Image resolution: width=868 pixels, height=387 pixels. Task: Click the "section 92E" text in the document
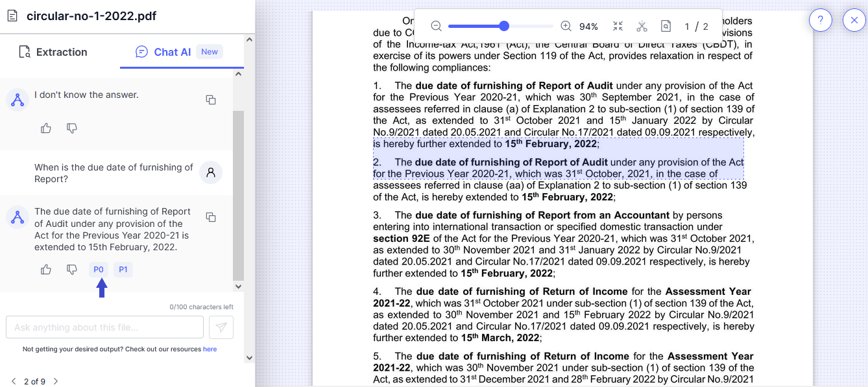[401, 239]
